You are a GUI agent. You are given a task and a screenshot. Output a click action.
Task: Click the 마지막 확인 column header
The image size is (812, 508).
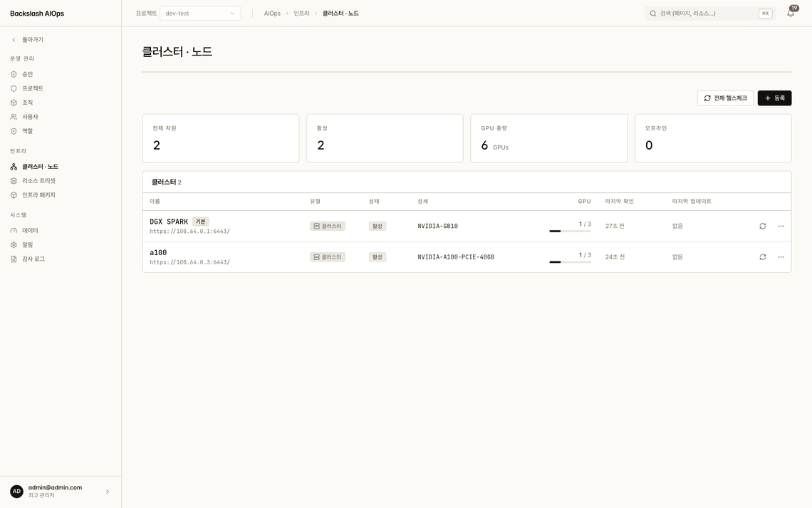click(620, 202)
